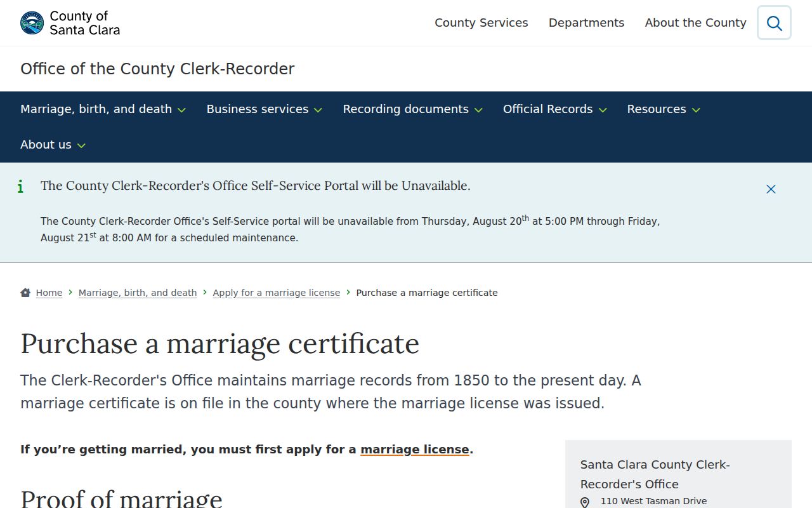Open Marriage, birth, and death breadcrumb link
Image resolution: width=812 pixels, height=508 pixels.
click(x=138, y=293)
